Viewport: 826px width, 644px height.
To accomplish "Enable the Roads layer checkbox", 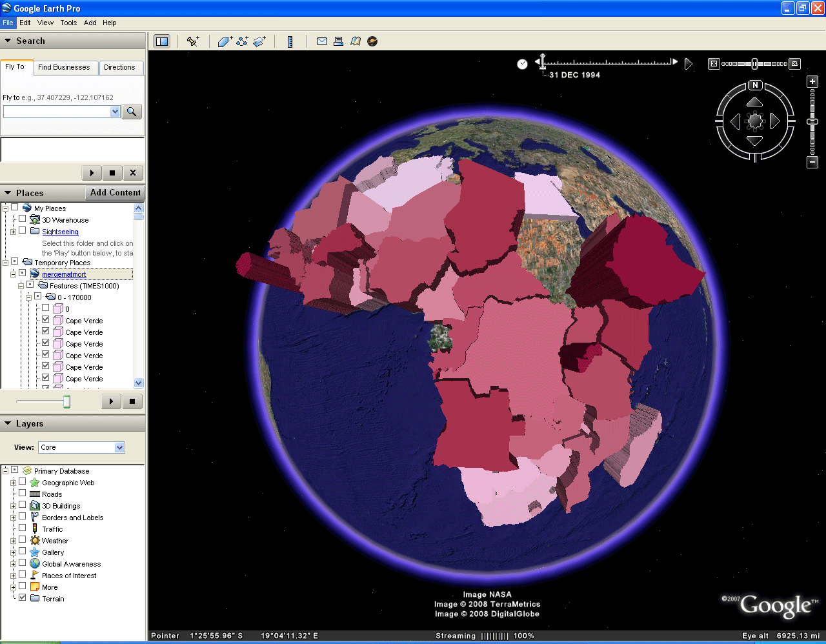I will click(23, 493).
